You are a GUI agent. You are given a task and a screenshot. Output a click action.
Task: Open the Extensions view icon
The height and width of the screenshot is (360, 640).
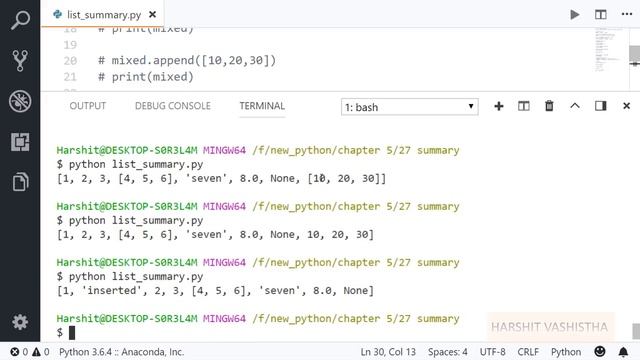click(20, 142)
